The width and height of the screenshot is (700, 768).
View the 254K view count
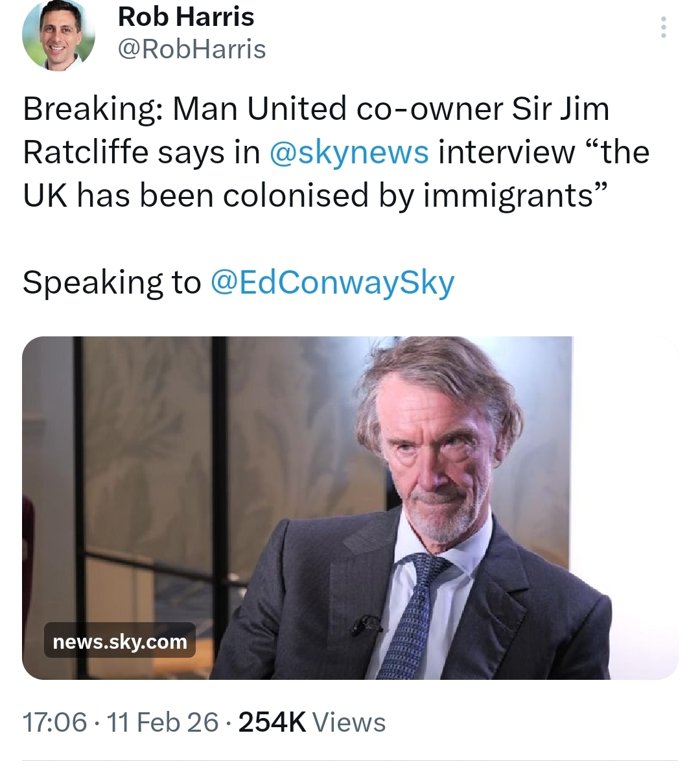click(x=272, y=723)
